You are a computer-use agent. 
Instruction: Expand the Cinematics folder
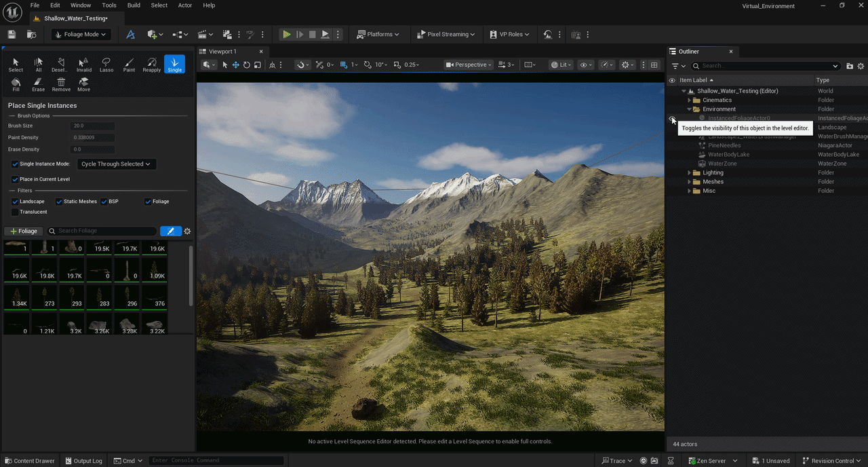(x=689, y=100)
